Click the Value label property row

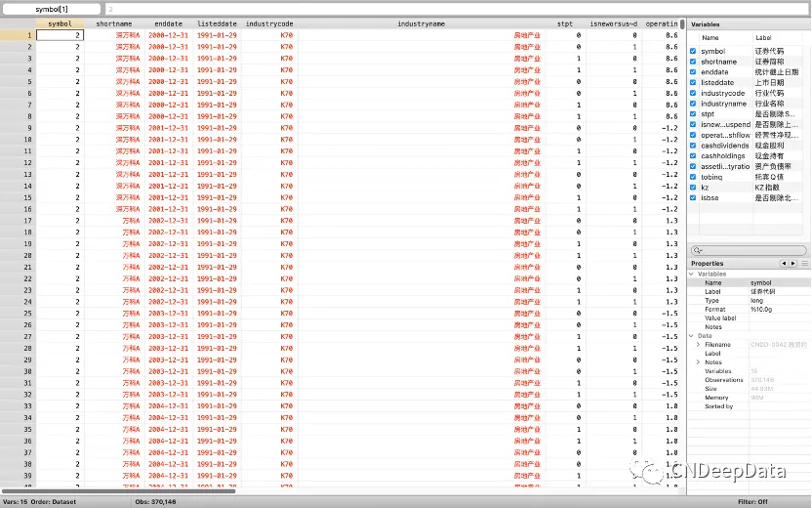750,317
